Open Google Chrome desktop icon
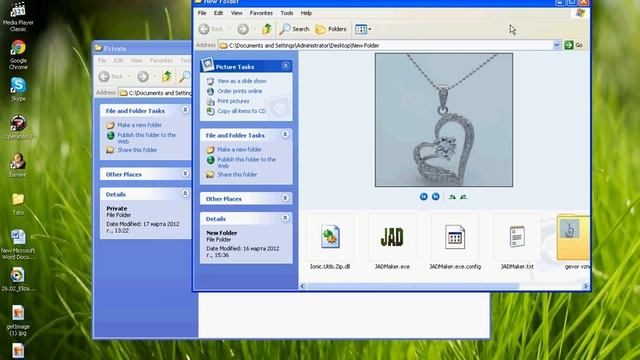This screenshot has height=360, width=640. (x=18, y=55)
